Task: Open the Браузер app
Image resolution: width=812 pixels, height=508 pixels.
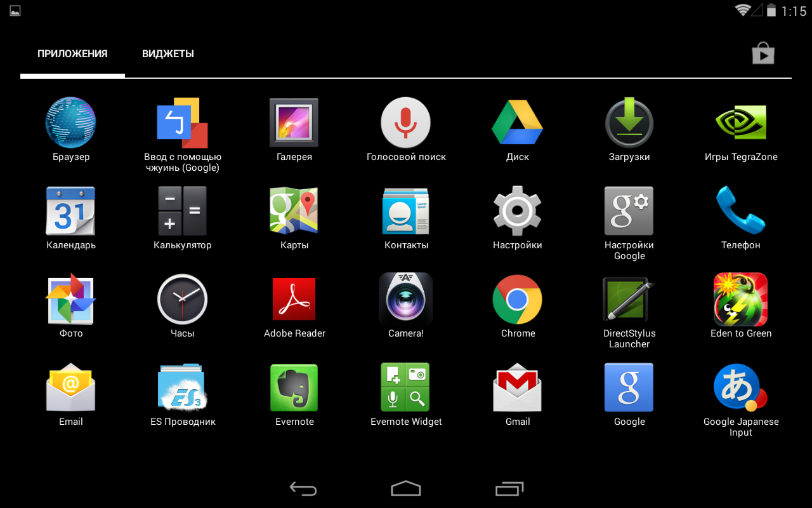Action: click(71, 123)
